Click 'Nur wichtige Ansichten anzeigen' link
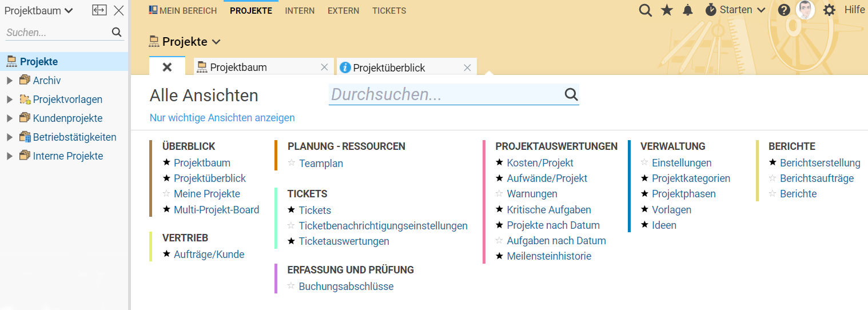Screen dimensions: 868x310 point(222,118)
